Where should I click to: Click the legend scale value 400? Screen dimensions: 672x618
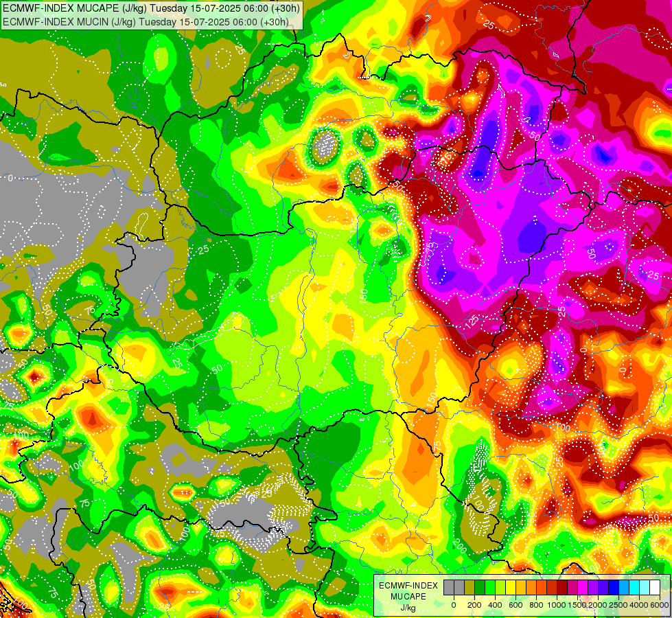point(495,605)
